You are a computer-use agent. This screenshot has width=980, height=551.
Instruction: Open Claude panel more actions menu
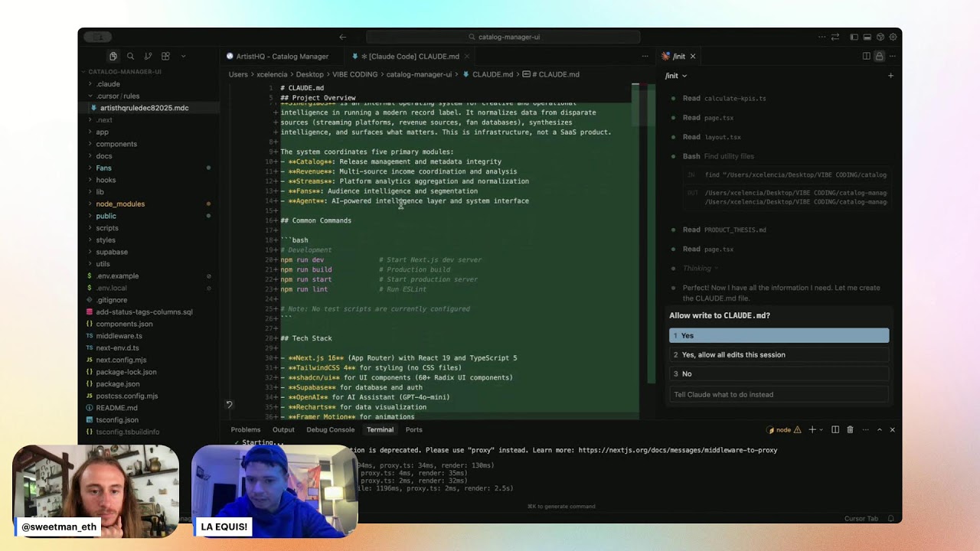coord(892,56)
